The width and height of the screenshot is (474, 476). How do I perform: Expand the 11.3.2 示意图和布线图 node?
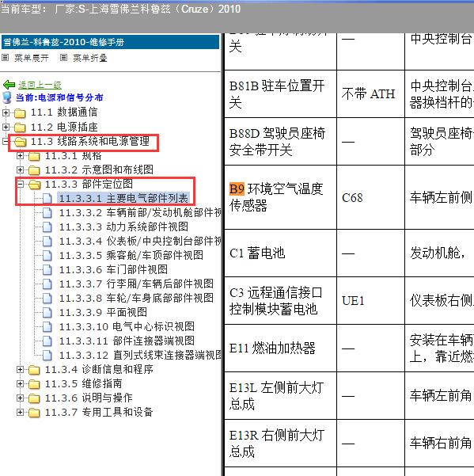click(x=20, y=169)
